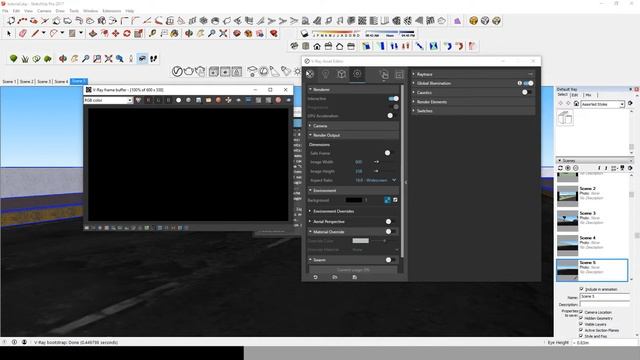
Task: Open the Materials tab sphere icon
Action: tap(310, 74)
